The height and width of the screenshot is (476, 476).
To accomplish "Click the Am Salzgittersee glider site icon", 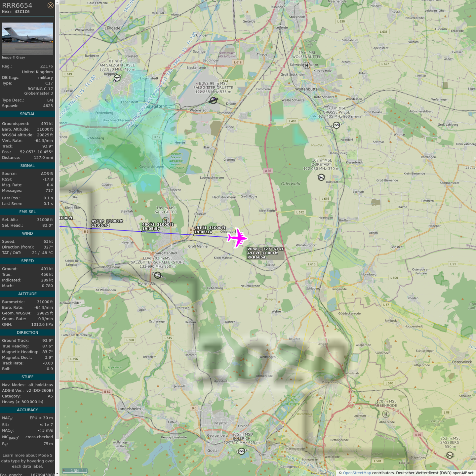I will (117, 78).
